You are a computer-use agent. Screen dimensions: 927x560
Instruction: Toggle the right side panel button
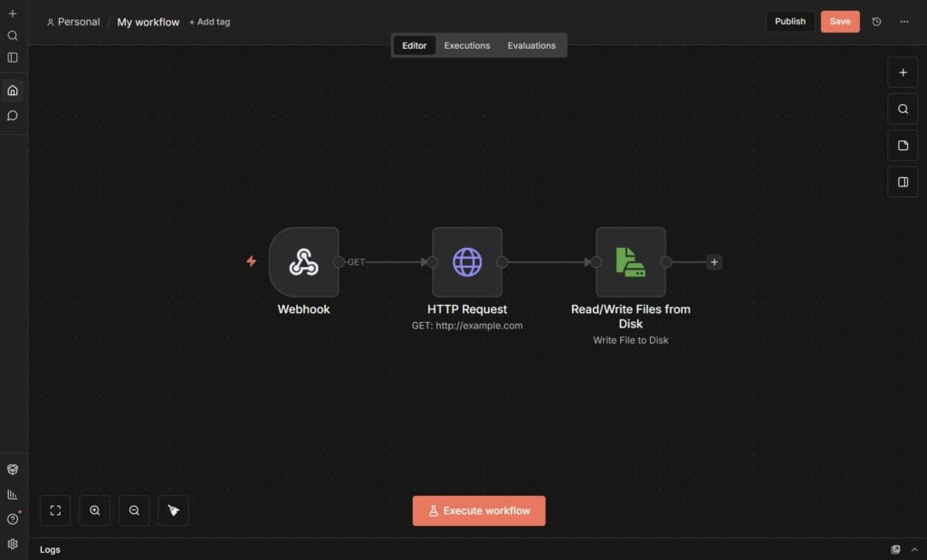pos(903,182)
